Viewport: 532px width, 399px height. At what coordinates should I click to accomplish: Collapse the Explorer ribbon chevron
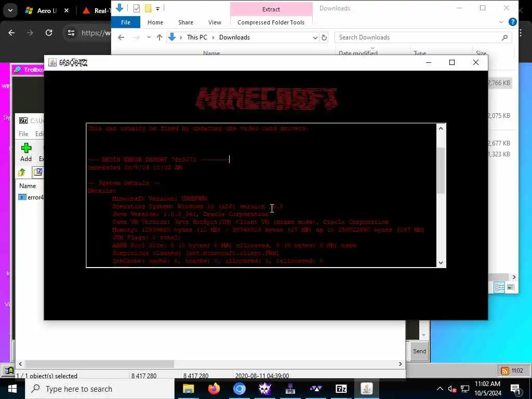[501, 22]
